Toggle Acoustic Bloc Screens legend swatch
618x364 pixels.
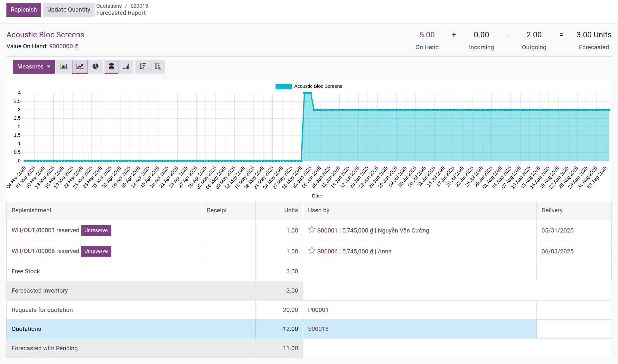pos(284,86)
